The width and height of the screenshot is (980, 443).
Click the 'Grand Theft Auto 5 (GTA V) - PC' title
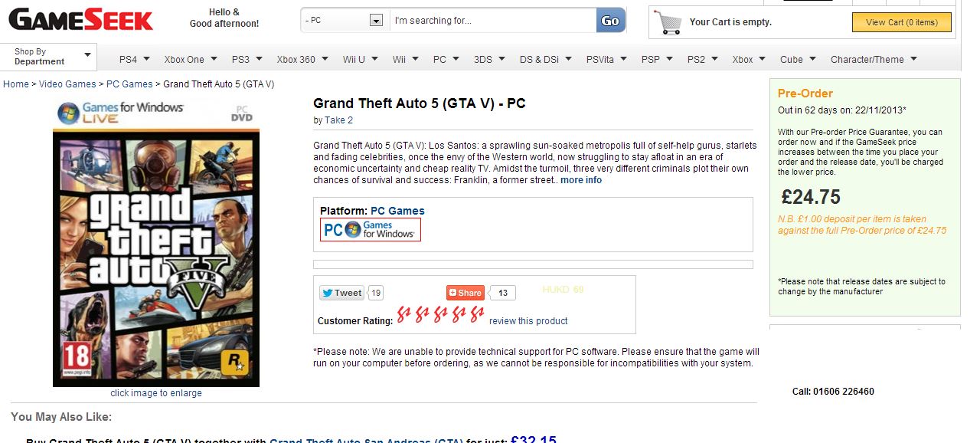tap(420, 103)
